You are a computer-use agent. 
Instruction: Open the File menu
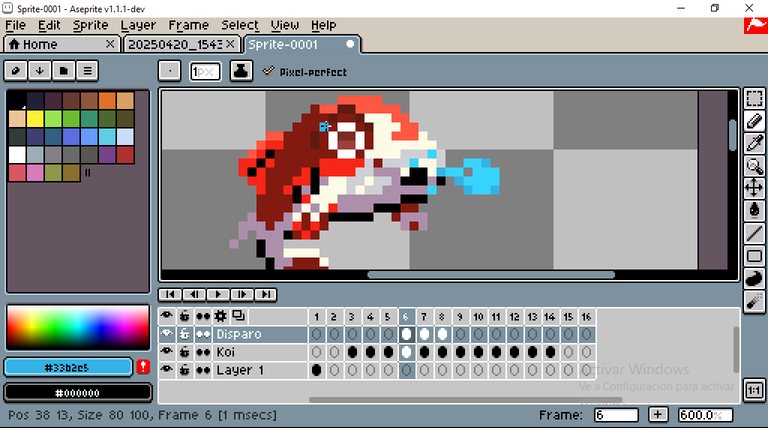click(x=16, y=25)
